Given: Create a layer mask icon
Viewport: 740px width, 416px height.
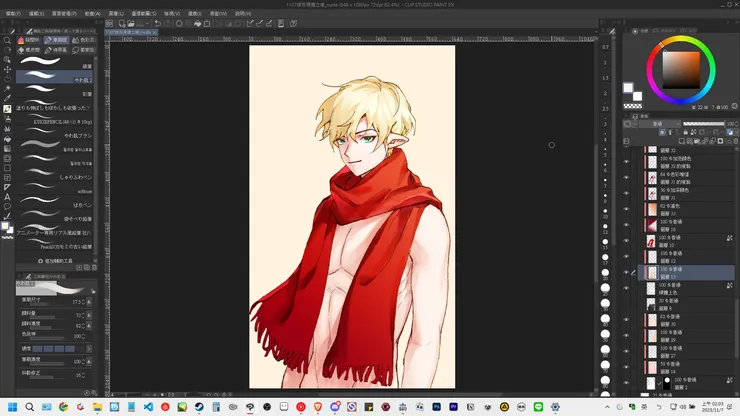Looking at the screenshot, I should tap(720, 141).
